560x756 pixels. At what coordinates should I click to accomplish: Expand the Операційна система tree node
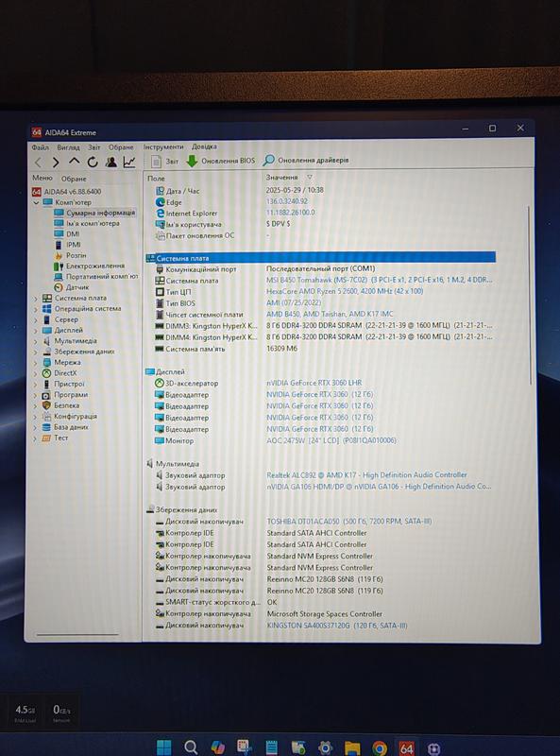coord(36,310)
